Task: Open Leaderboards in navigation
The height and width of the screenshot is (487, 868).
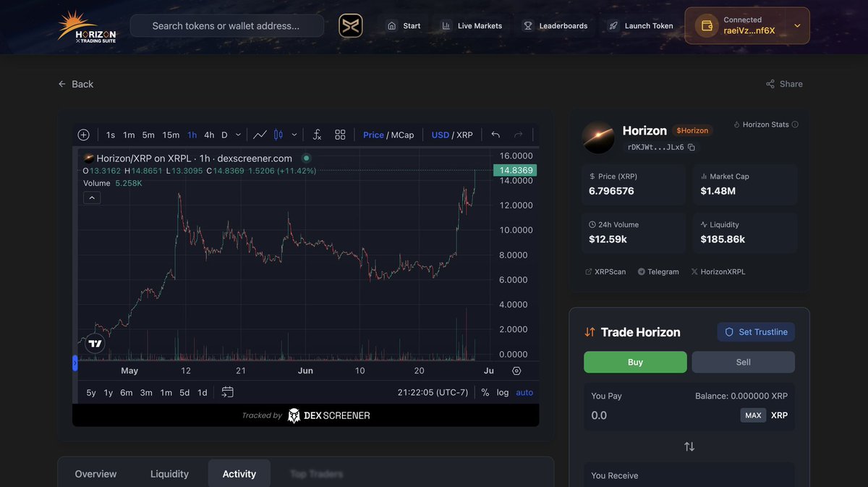Action: pos(556,26)
